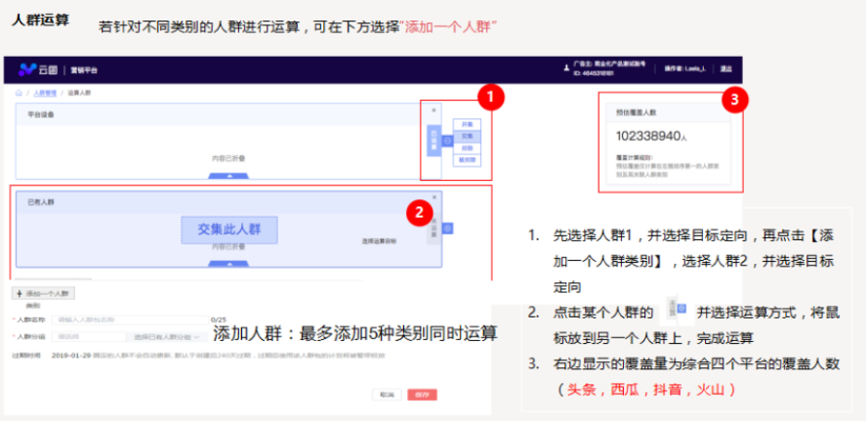Viewport: 868px width, 421px height.
Task: Click the red 添加一个人群 text in subtitle
Action: coord(448,27)
